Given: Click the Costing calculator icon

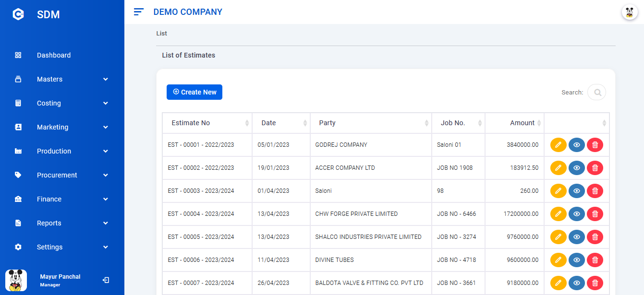Looking at the screenshot, I should (x=18, y=103).
